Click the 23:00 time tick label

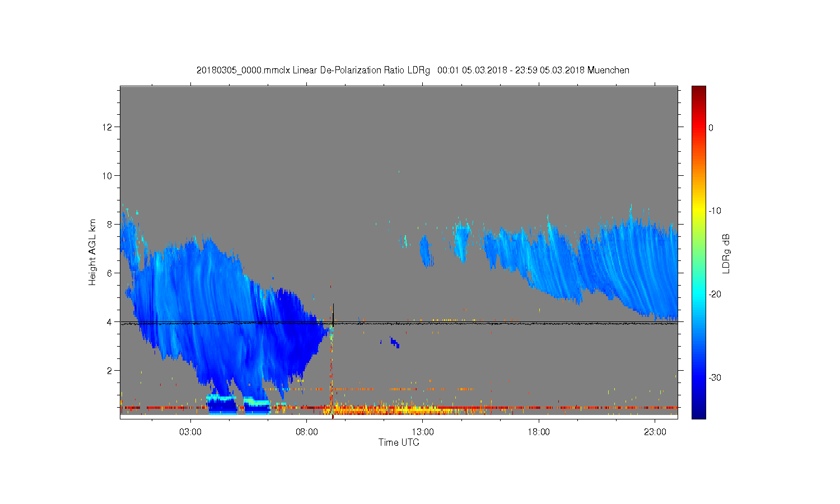pyautogui.click(x=655, y=432)
